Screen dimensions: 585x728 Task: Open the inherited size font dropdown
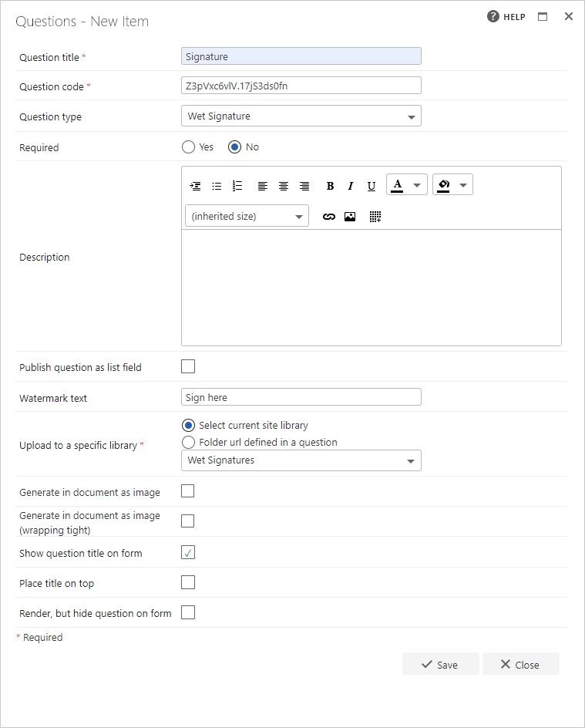[247, 216]
